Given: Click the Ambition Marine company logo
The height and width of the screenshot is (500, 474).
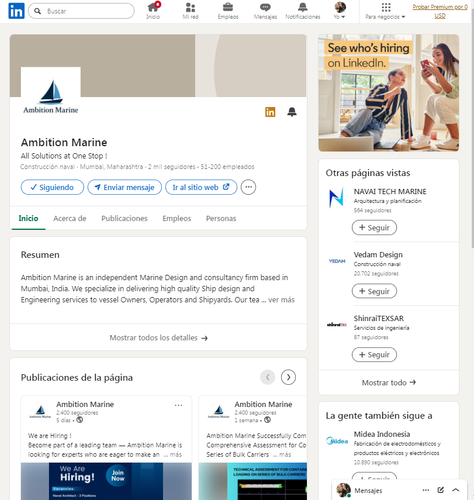Looking at the screenshot, I should click(x=51, y=97).
